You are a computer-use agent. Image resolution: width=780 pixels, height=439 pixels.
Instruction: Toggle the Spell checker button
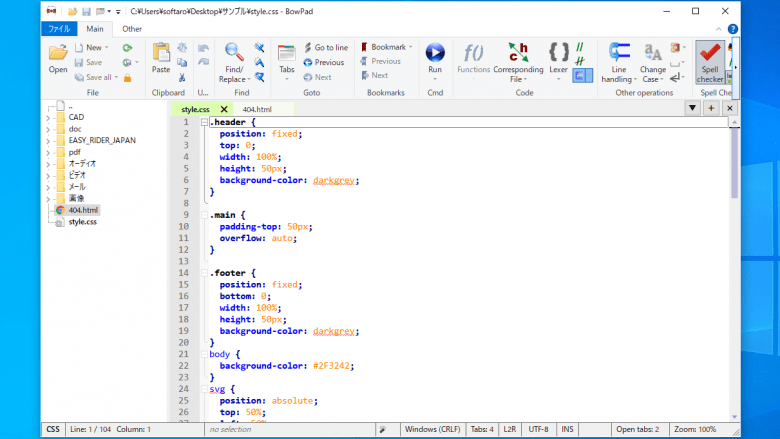pos(710,62)
